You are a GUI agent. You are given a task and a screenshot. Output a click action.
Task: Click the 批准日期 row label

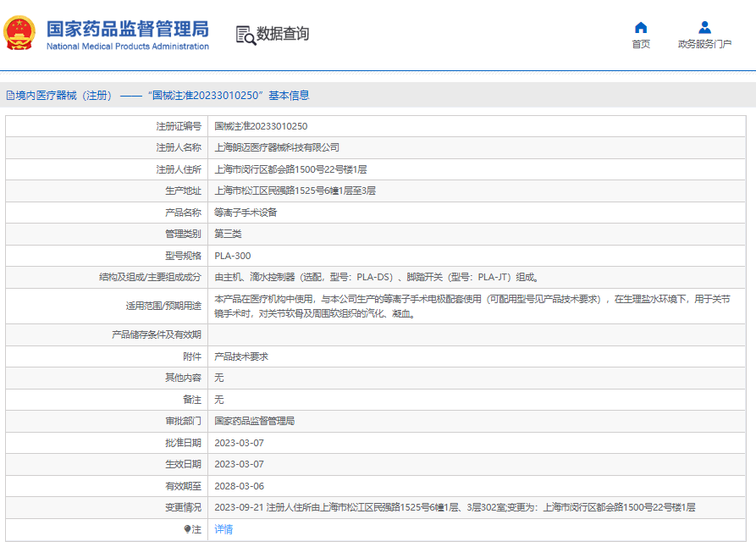[183, 443]
